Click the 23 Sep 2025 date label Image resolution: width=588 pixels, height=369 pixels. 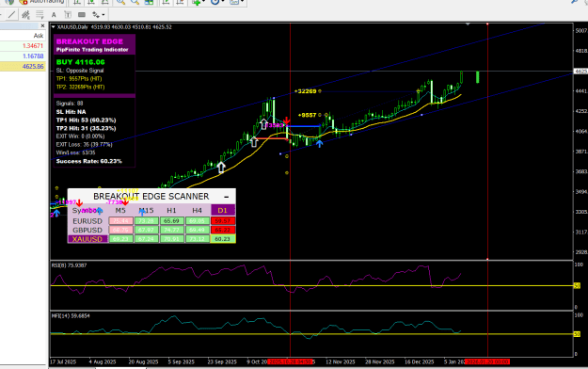(x=222, y=361)
